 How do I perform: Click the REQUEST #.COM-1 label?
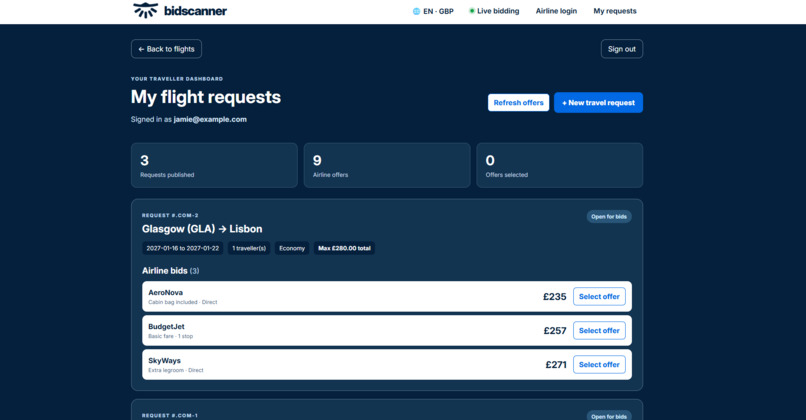coord(170,415)
